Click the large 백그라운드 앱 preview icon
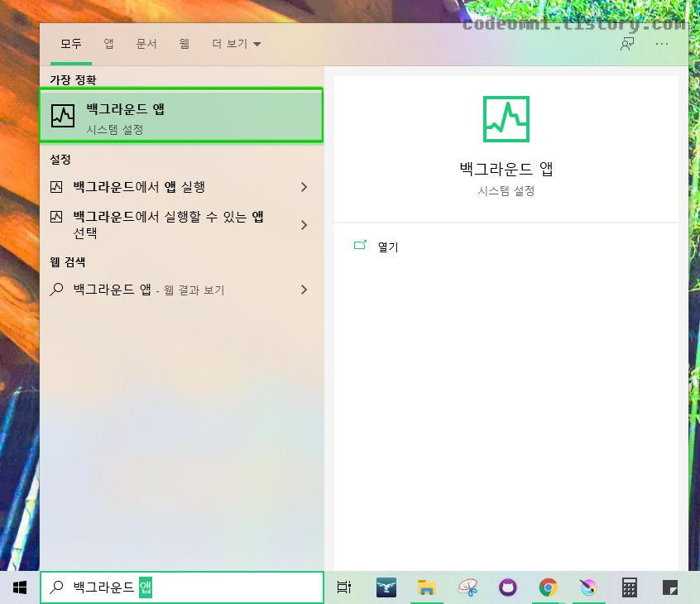Screen dimensions: 700x604 point(506,119)
